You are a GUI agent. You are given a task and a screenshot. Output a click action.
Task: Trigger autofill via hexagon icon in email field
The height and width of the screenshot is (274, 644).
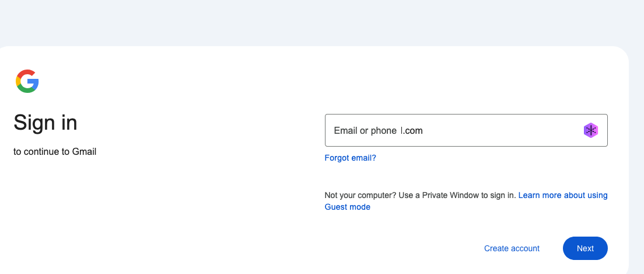point(591,130)
